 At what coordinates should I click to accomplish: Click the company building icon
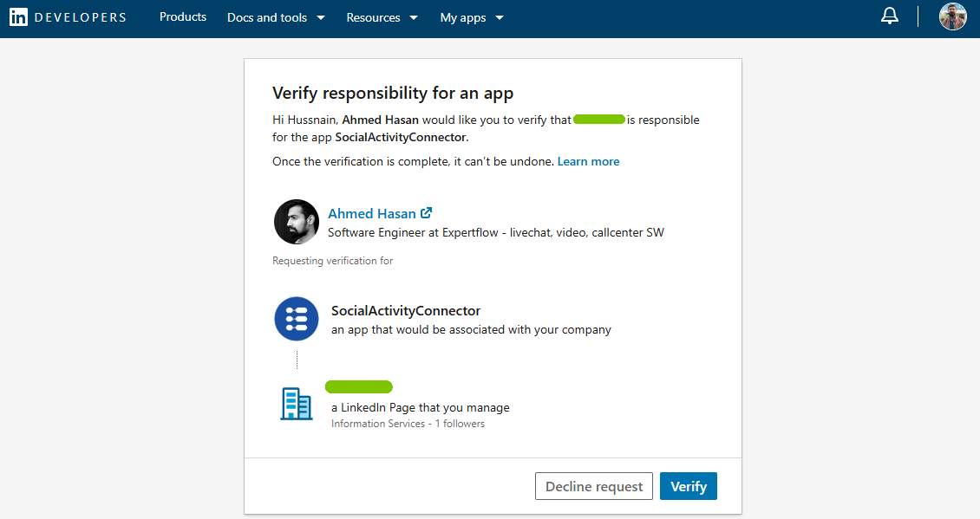(297, 404)
